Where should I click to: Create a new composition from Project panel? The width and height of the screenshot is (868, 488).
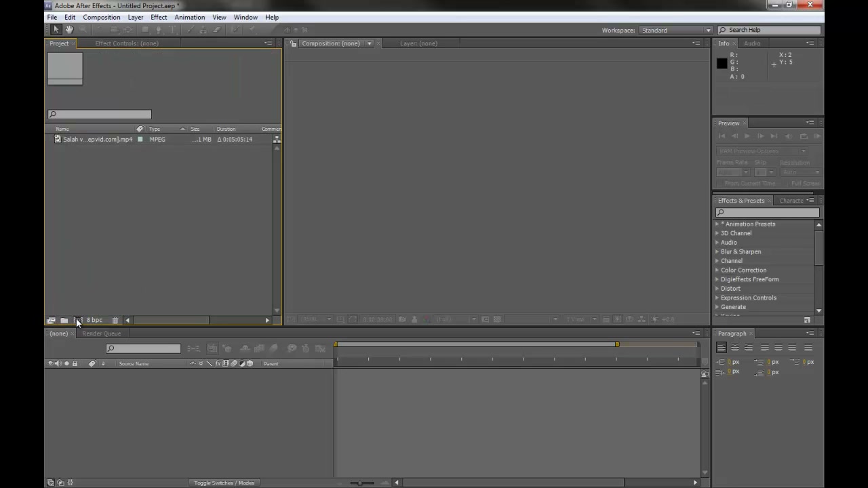pos(77,320)
